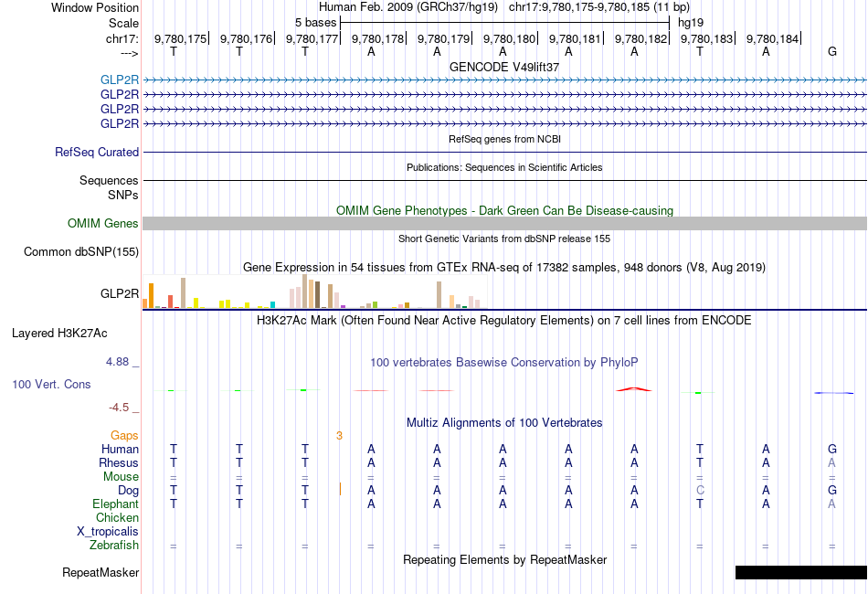
Task: Select the Common dbSNP(155) track label
Action: 81,252
